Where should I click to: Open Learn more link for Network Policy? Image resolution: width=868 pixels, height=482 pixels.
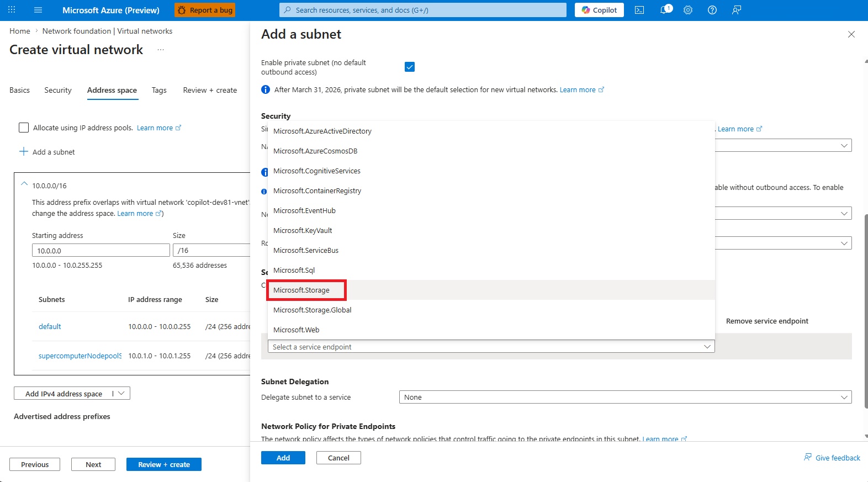665,439
